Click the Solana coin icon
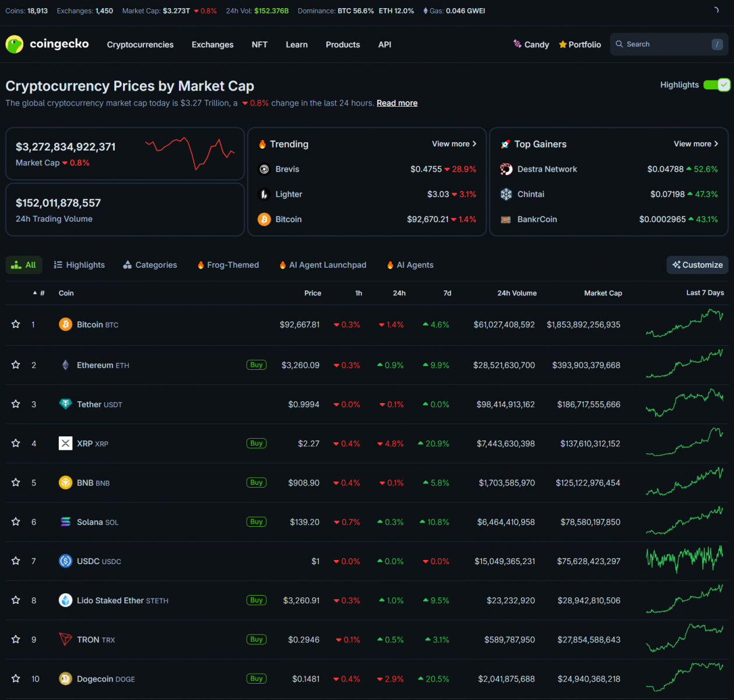 point(65,522)
